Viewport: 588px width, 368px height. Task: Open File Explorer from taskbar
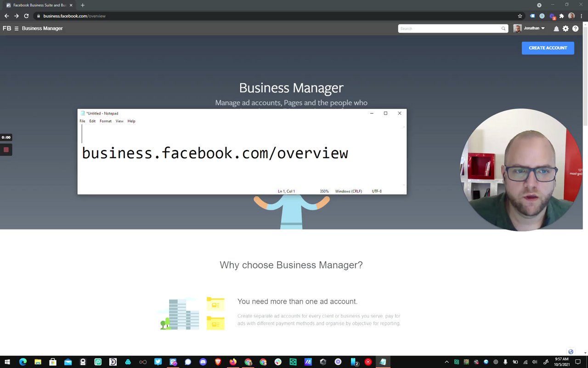(x=38, y=362)
